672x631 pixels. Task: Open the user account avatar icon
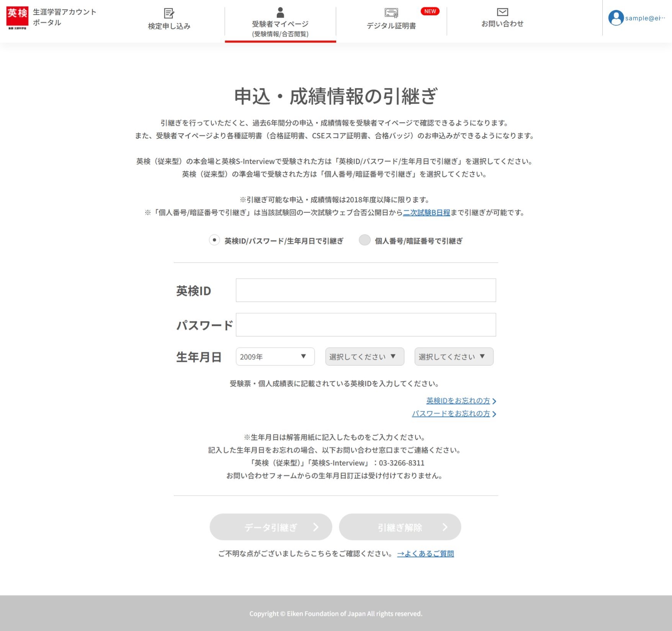click(x=616, y=18)
